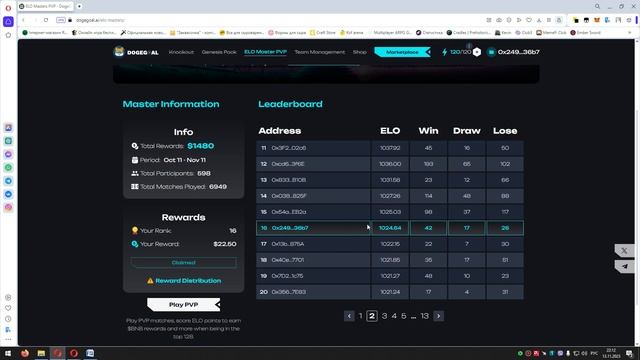Open wallet 0x249...36b7 in the header

point(513,52)
